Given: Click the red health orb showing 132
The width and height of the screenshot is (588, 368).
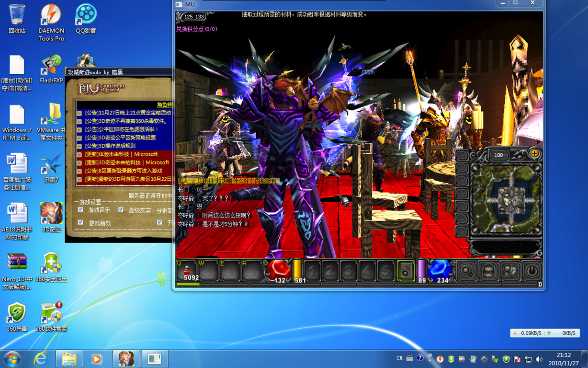Looking at the screenshot, I should point(278,271).
